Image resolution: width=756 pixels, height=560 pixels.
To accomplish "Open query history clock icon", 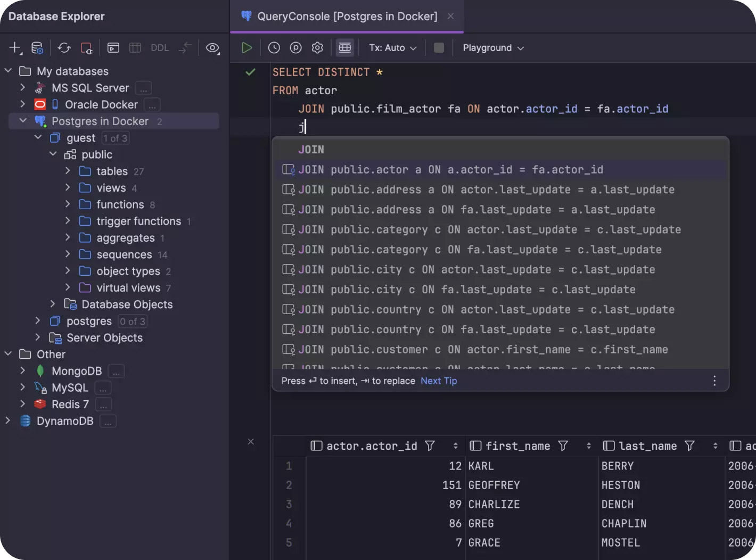I will point(274,48).
